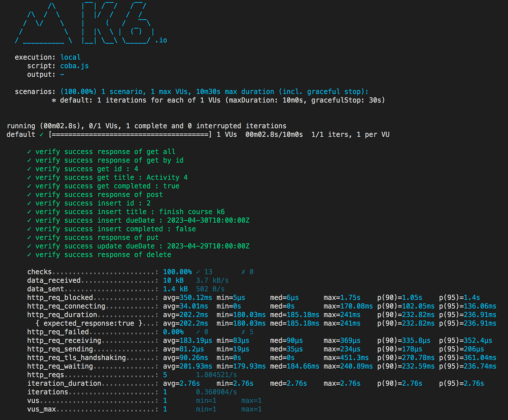Screen dimensions: 508x420
Task: Click http_req_sending "med=35µs"
Action: [287, 349]
